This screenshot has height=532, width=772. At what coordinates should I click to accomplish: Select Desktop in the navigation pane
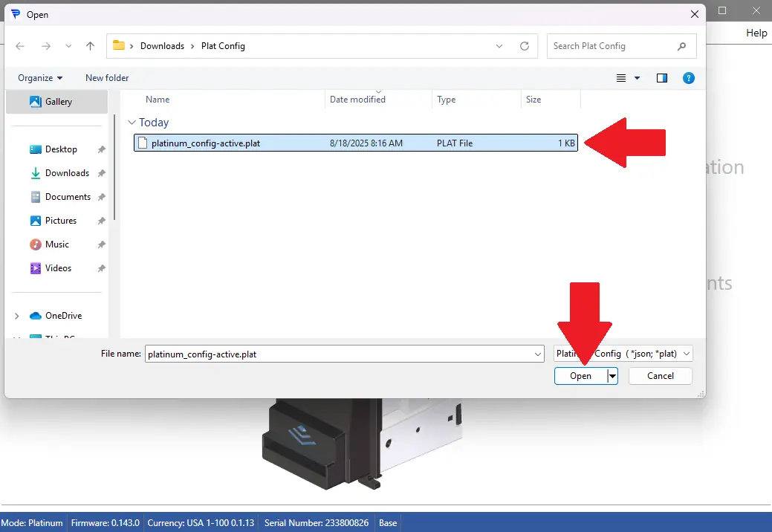coord(61,149)
